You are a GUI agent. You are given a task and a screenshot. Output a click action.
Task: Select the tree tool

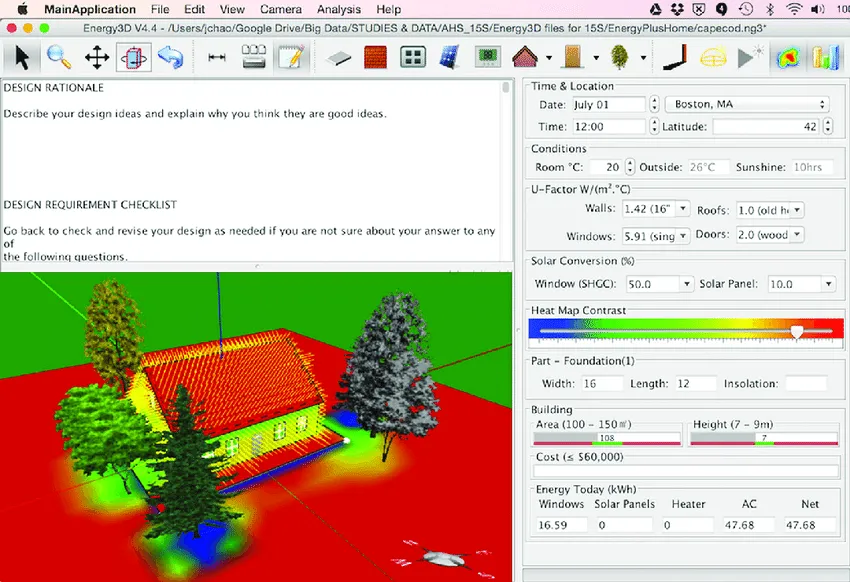coord(619,57)
